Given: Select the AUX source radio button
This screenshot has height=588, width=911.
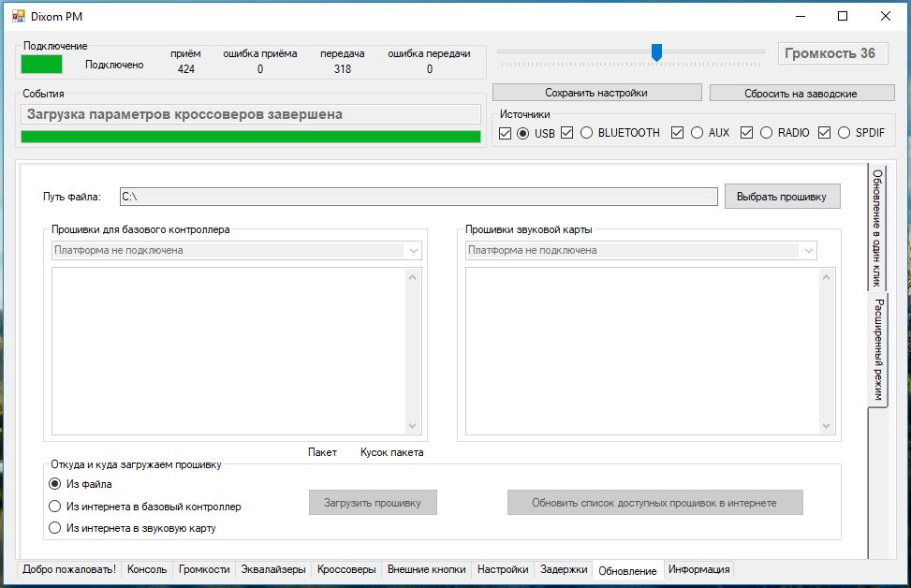Looking at the screenshot, I should (697, 133).
